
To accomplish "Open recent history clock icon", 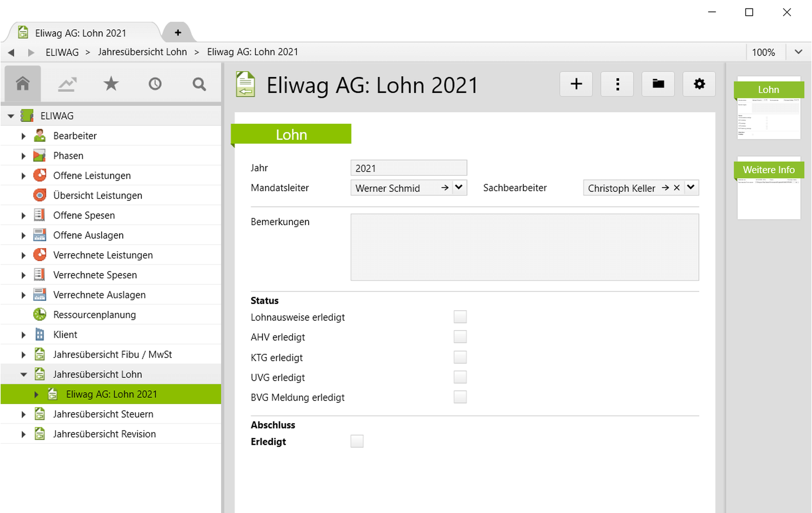I will (x=155, y=84).
